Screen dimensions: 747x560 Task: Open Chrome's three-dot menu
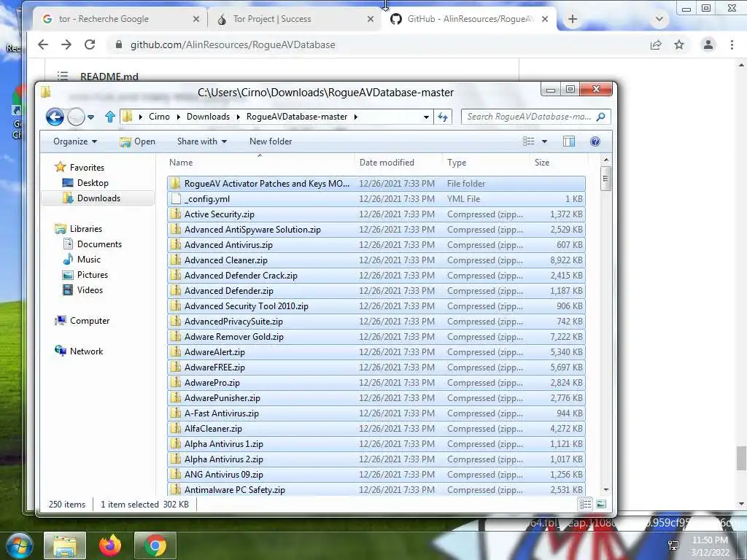point(732,44)
